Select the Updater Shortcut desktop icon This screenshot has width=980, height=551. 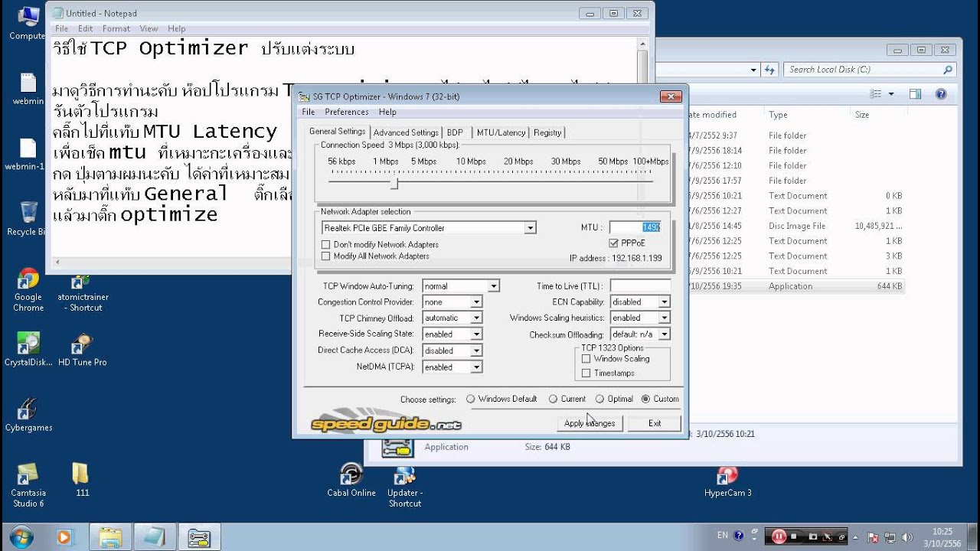404,485
